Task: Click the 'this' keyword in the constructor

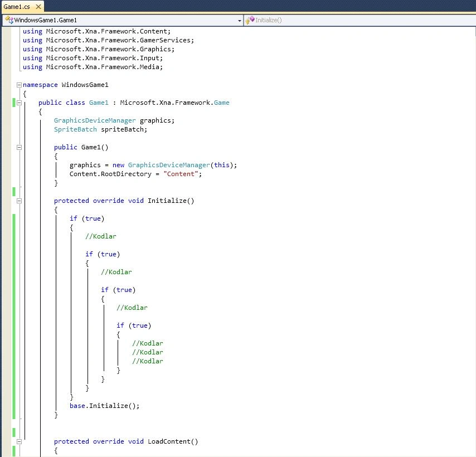Action: (x=222, y=165)
